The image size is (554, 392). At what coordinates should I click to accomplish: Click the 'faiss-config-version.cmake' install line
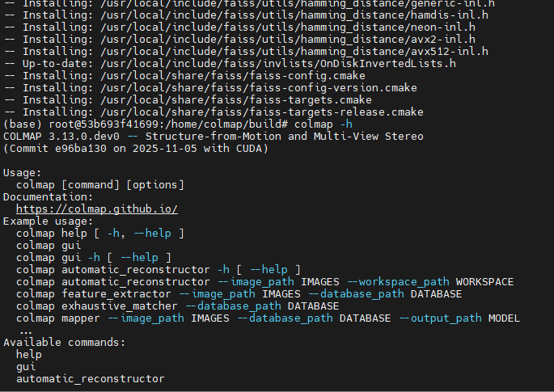(209, 88)
